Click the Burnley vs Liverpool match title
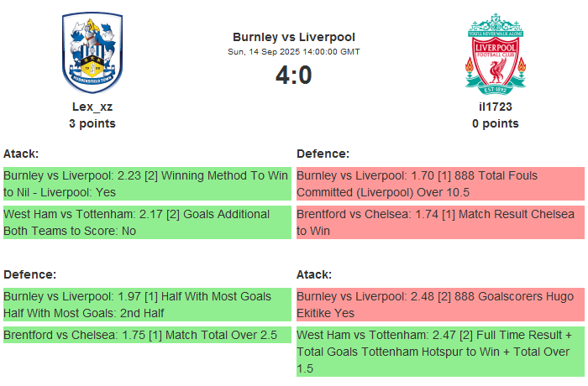 pos(294,37)
